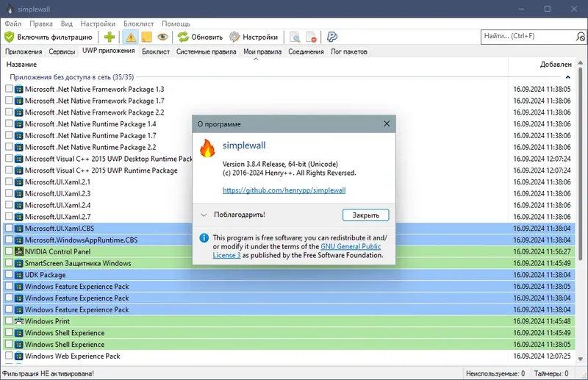Viewport: 588px width, 380px height.
Task: Switch to the Лог пакетов tab
Action: coord(348,51)
